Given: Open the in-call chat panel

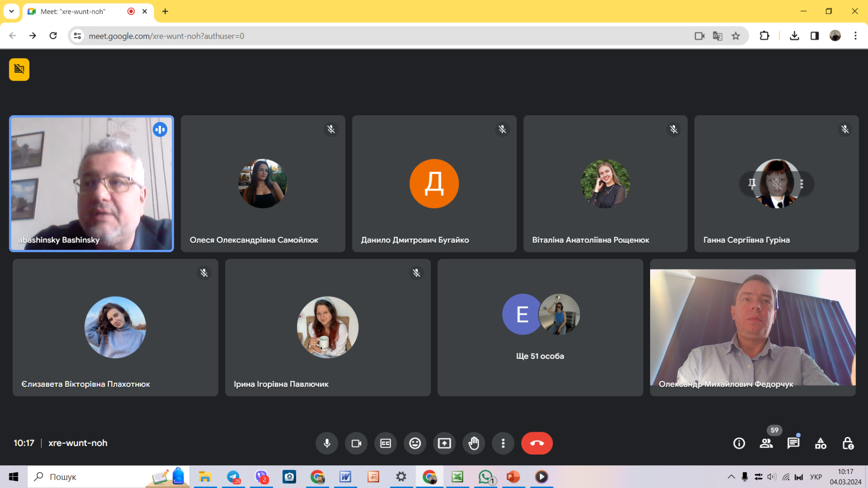Looking at the screenshot, I should point(793,443).
